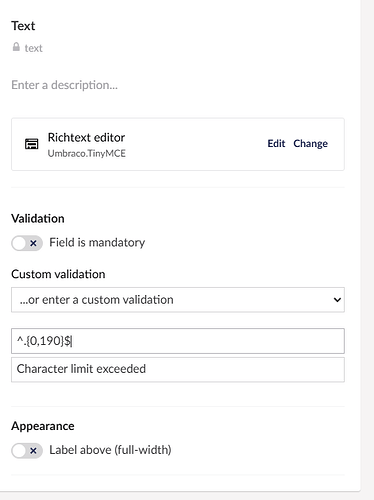Click the Label above (full-width) label

pos(110,450)
